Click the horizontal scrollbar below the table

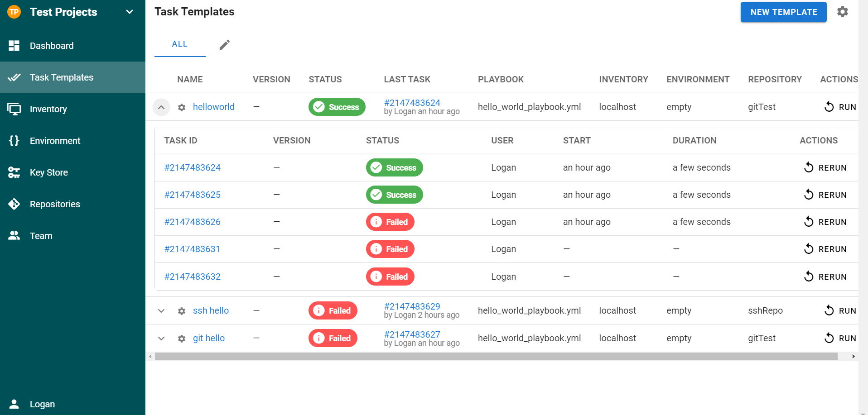point(498,357)
